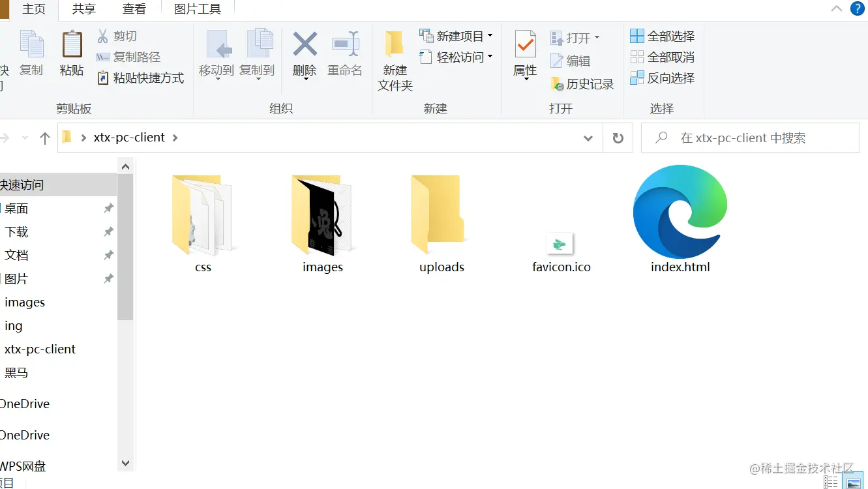Click the folder icon in the address bar
Viewport: 868px width, 489px height.
pyautogui.click(x=66, y=138)
